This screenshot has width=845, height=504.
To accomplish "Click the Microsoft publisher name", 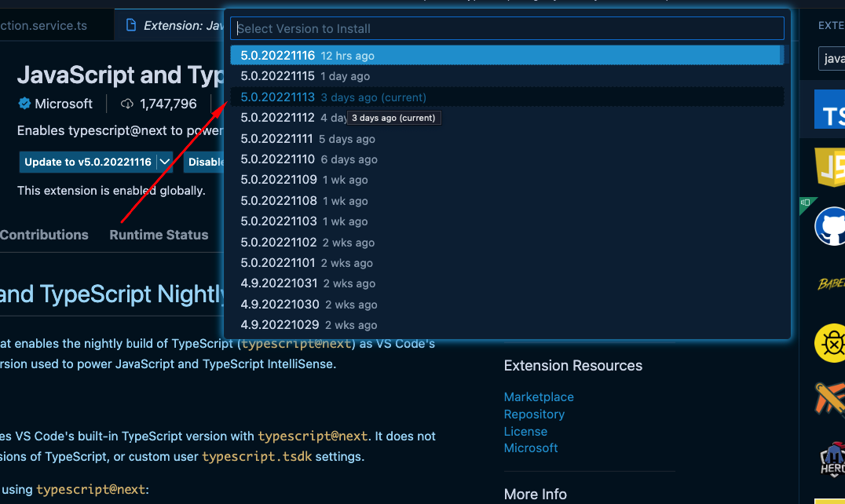I will (64, 104).
